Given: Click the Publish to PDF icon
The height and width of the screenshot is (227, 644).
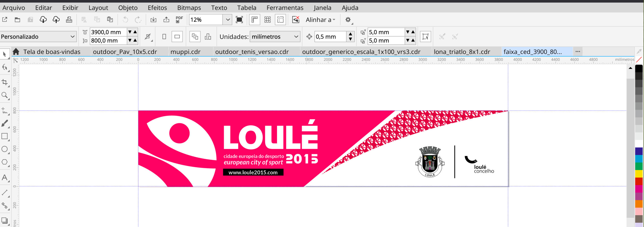Looking at the screenshot, I should click(179, 19).
